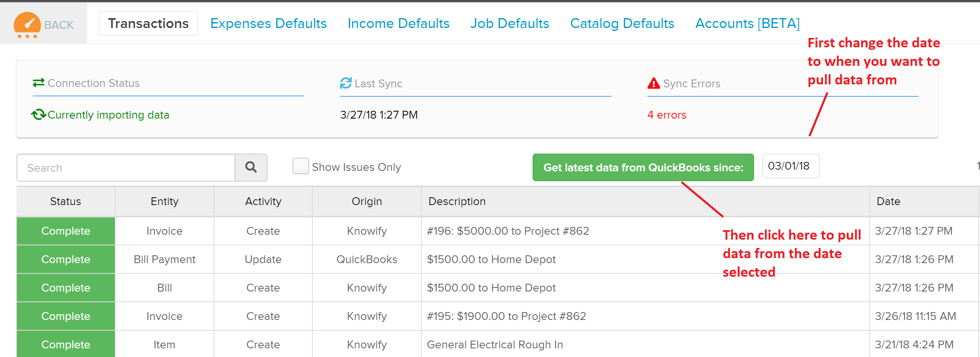Open description #196: $5000.00 to Project #862
Image resolution: width=980 pixels, height=357 pixels.
point(508,231)
